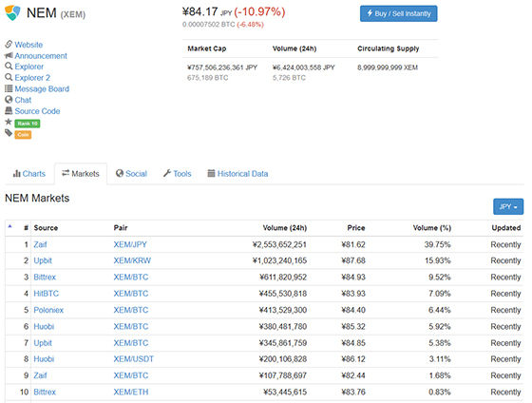This screenshot has height=403, width=532.
Task: Click the globe icon beside Chat
Action: pos(9,100)
